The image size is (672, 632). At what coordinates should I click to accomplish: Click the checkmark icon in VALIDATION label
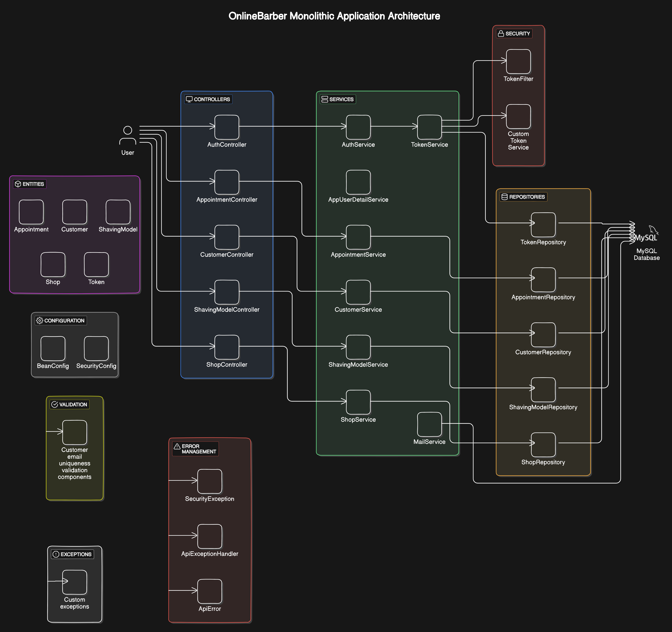click(55, 405)
